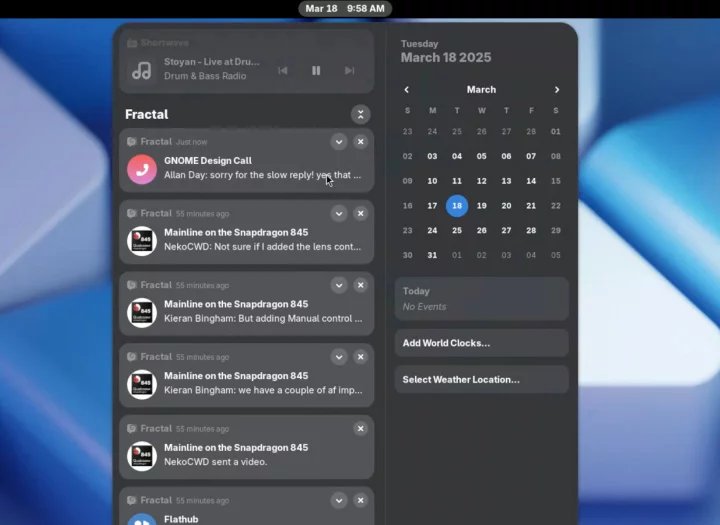Select March 07 in the calendar

(x=531, y=156)
